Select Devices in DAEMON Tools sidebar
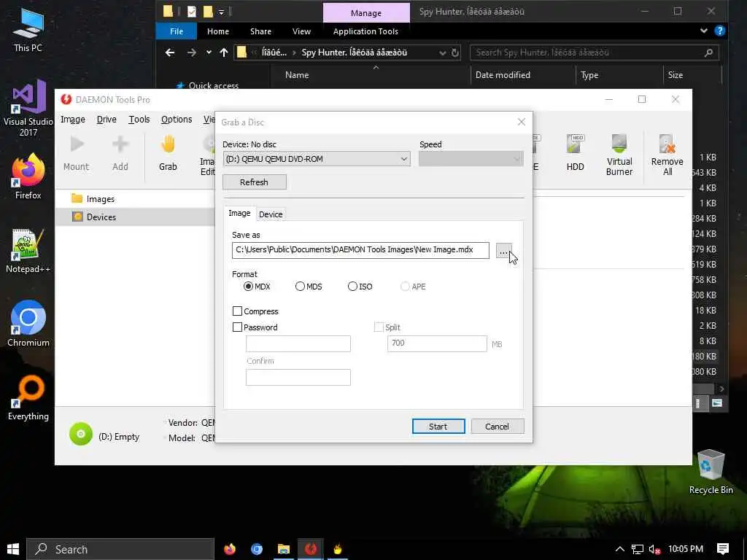This screenshot has height=560, width=747. point(94,217)
